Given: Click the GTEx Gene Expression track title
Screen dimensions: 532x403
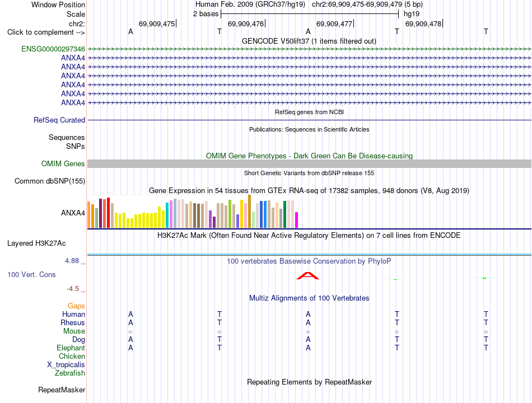Looking at the screenshot, I should pyautogui.click(x=309, y=191).
